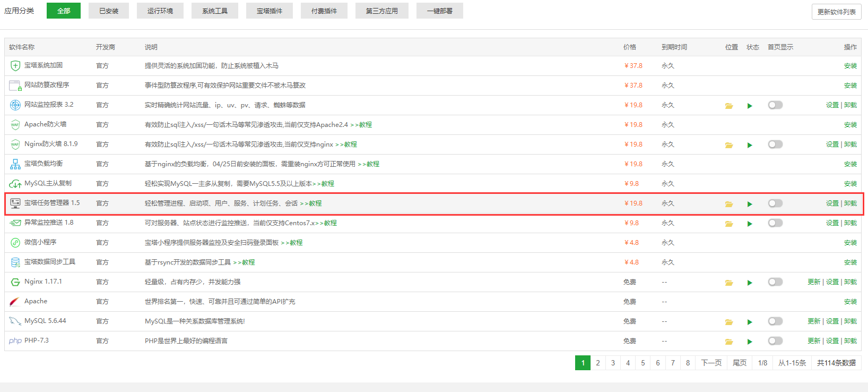The width and height of the screenshot is (868, 392).
Task: Uninstall 宝塔任务管理器 via 卸载 link
Action: (850, 203)
